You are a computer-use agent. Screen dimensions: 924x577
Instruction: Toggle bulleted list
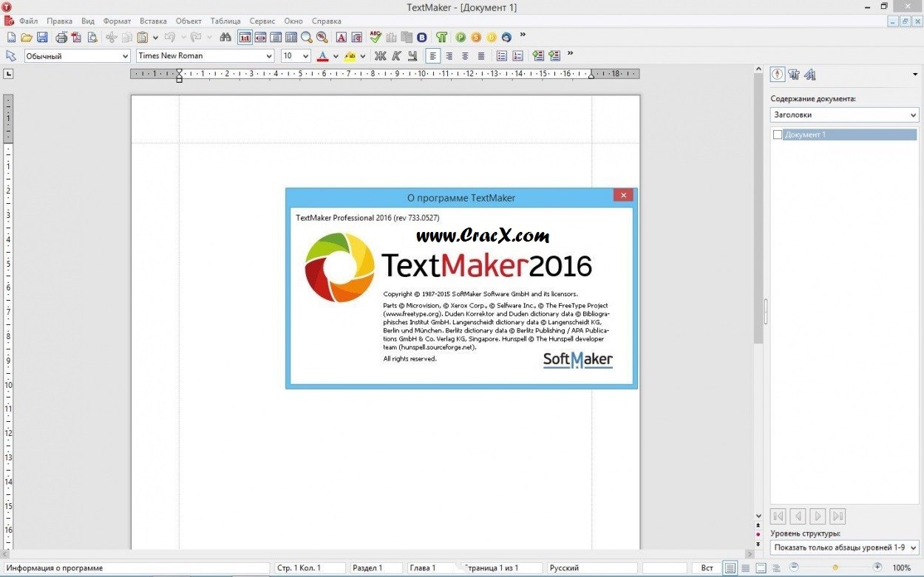point(502,55)
